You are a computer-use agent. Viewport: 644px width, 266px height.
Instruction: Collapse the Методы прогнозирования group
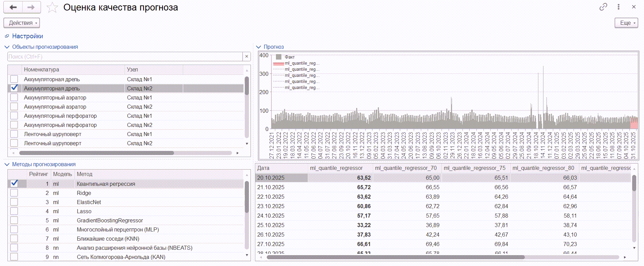pyautogui.click(x=7, y=164)
